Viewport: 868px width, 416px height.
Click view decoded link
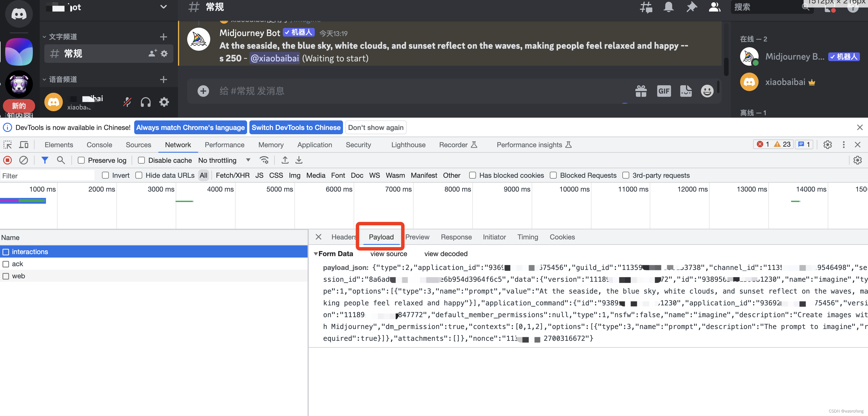pyautogui.click(x=446, y=254)
